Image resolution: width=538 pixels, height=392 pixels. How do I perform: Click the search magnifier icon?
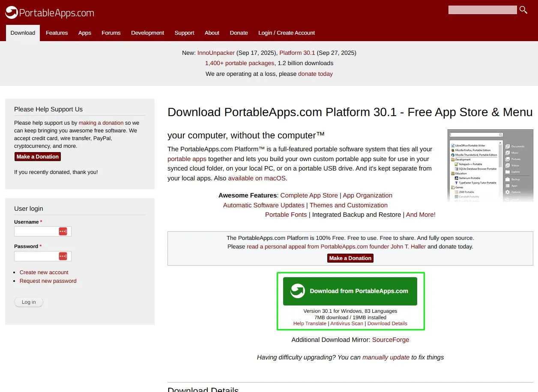pos(523,10)
